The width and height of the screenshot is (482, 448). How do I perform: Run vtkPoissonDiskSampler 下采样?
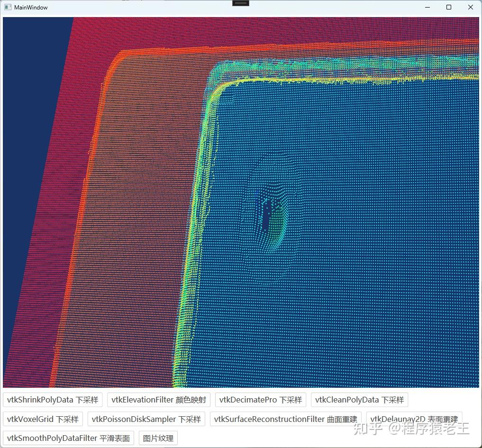pos(146,419)
